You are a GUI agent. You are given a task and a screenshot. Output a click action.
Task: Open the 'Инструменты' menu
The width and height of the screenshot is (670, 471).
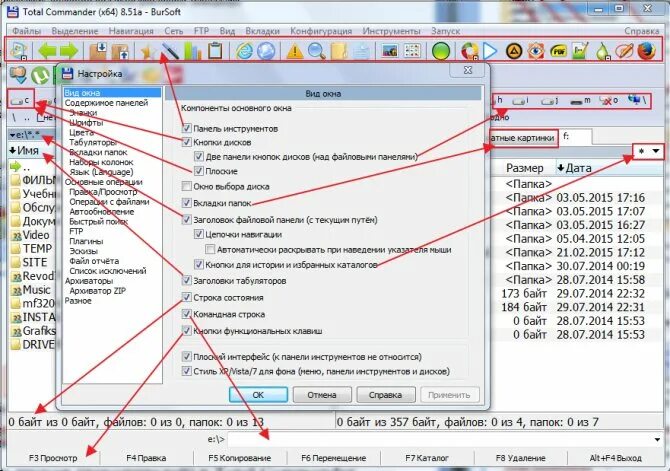point(391,31)
